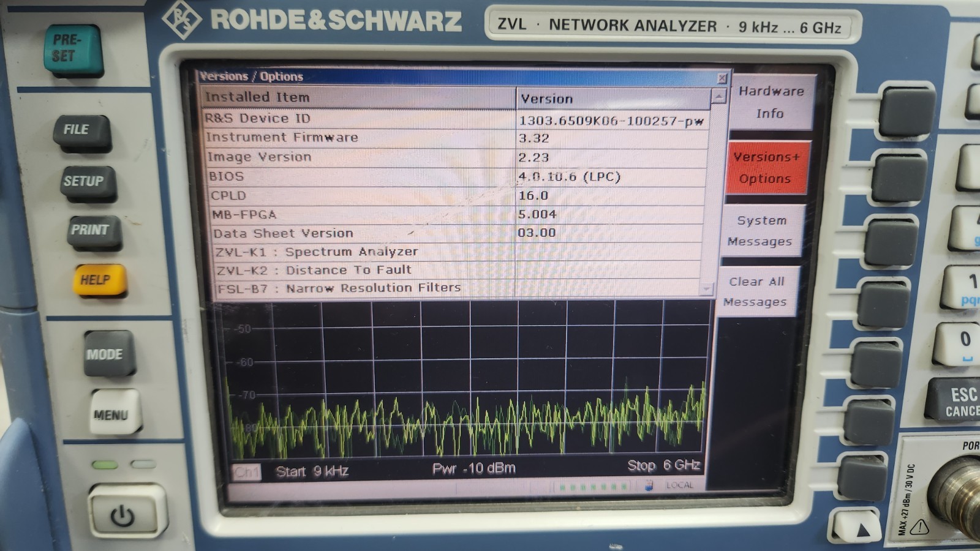
Task: Click the Start 9 kHz label
Action: (312, 471)
